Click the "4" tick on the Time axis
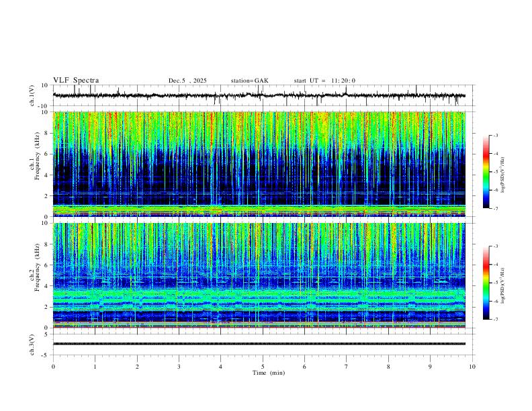Image resolution: width=532 pixels, height=411 pixels. [x=221, y=367]
